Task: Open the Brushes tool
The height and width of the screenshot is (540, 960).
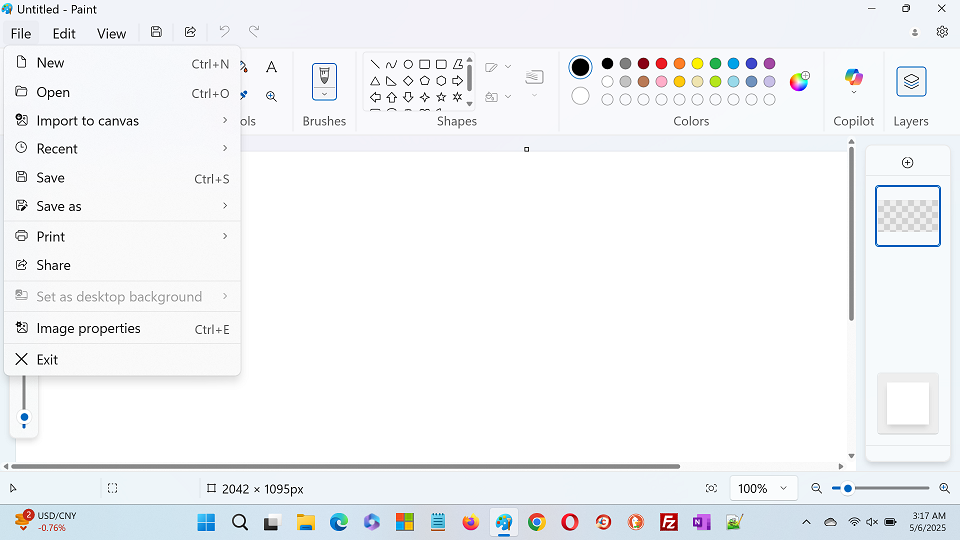Action: click(x=324, y=75)
